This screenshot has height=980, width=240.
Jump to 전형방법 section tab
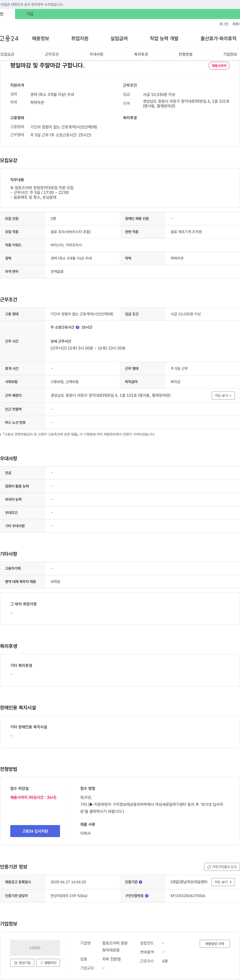point(185,54)
